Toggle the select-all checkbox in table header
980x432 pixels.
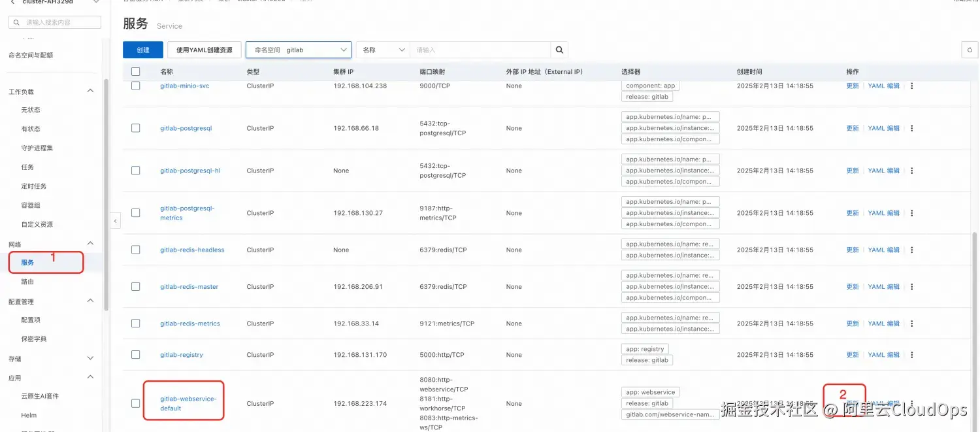(136, 72)
